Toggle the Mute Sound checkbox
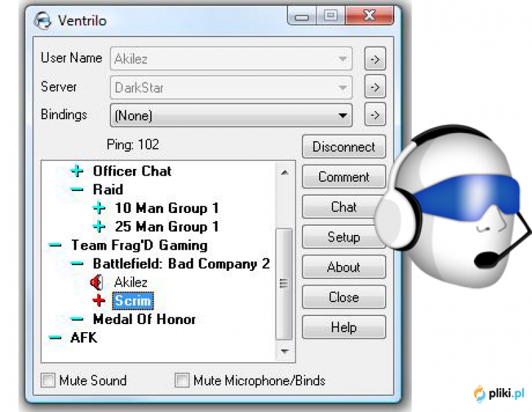Viewport: 532px width, 412px height. click(x=48, y=380)
